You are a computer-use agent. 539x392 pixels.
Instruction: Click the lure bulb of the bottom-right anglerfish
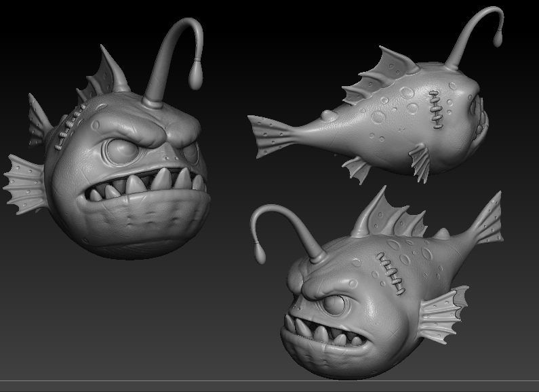click(260, 252)
